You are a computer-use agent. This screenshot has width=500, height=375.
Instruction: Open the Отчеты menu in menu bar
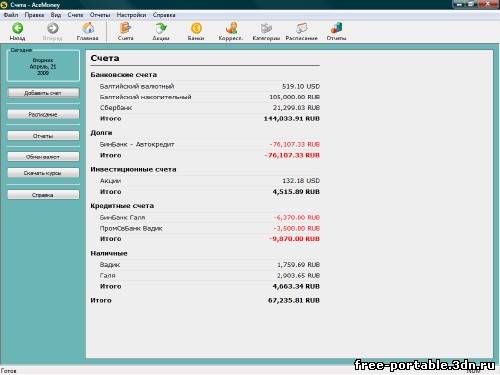(100, 15)
